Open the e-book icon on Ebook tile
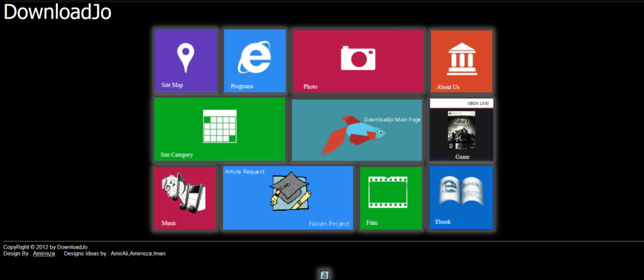Image resolution: width=644 pixels, height=280 pixels. pos(460,192)
